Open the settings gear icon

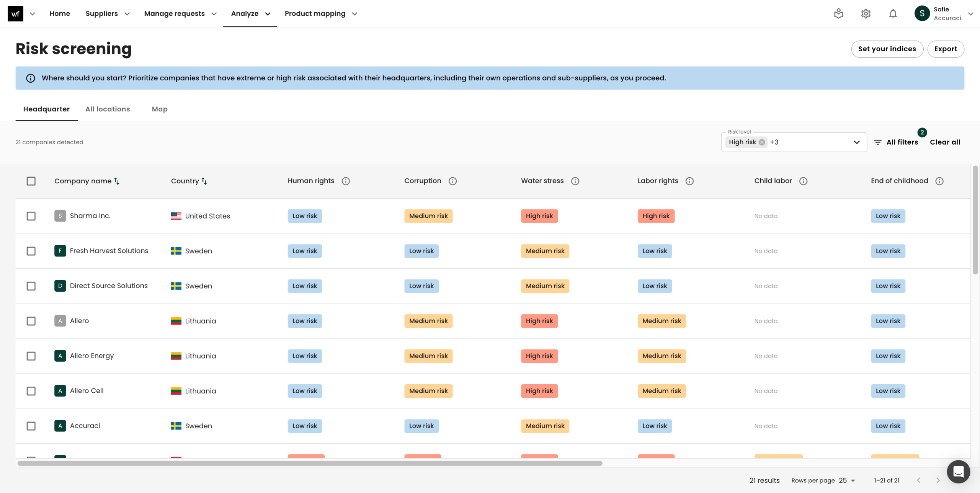click(x=866, y=14)
